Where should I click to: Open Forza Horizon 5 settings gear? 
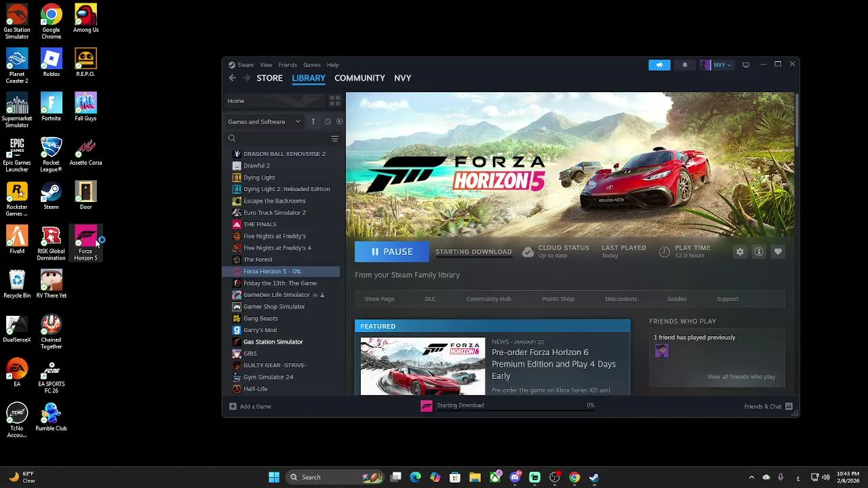(x=740, y=252)
